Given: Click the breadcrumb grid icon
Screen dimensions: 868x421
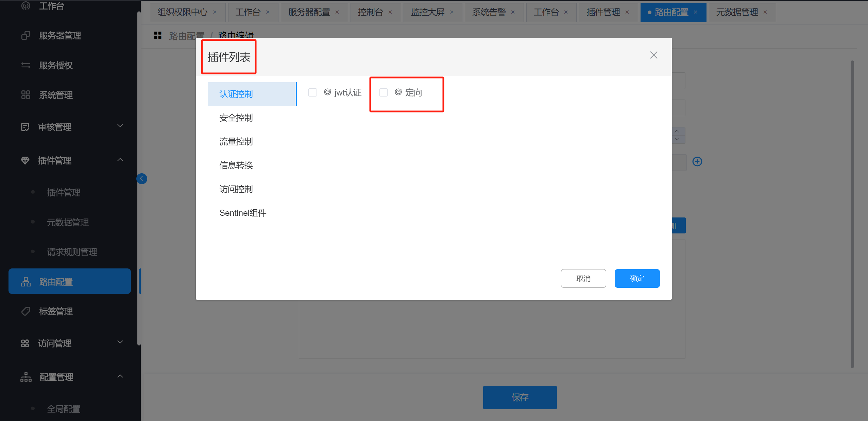Looking at the screenshot, I should click(x=158, y=35).
